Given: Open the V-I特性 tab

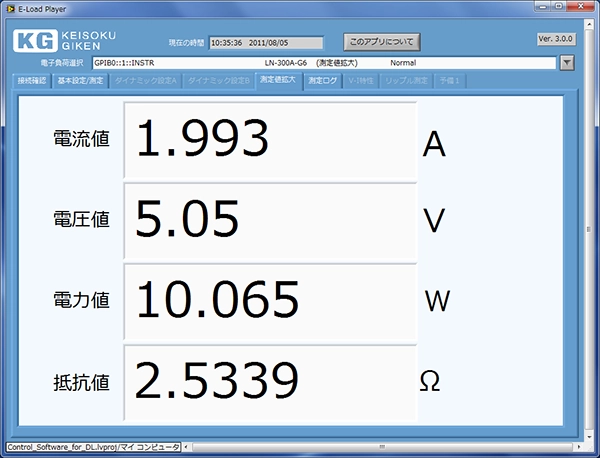Looking at the screenshot, I should tap(361, 81).
